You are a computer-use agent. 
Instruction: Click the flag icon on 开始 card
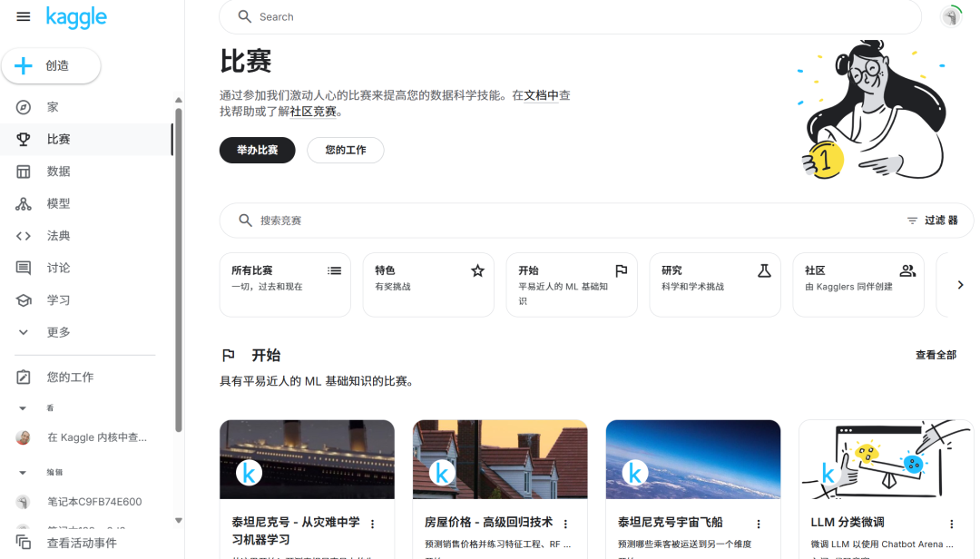[x=622, y=270]
